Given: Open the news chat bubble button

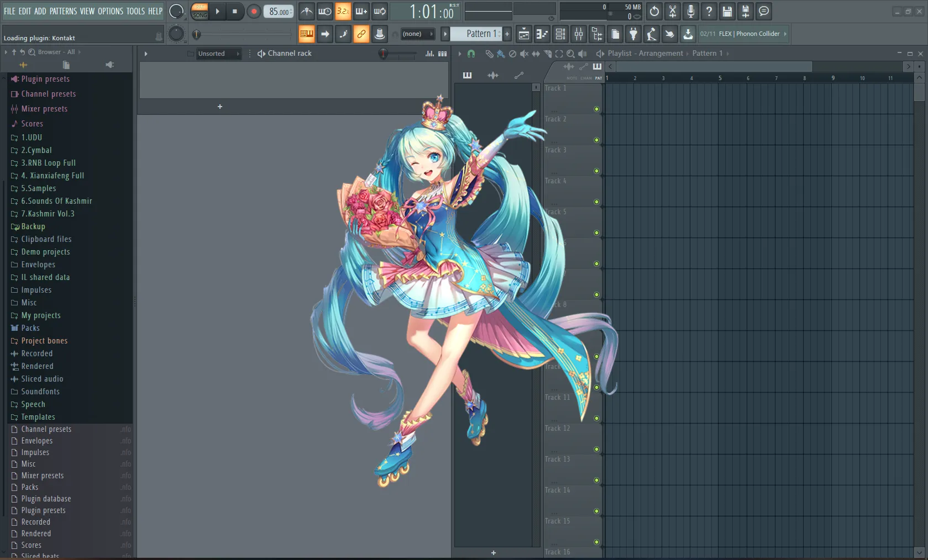Looking at the screenshot, I should click(764, 11).
